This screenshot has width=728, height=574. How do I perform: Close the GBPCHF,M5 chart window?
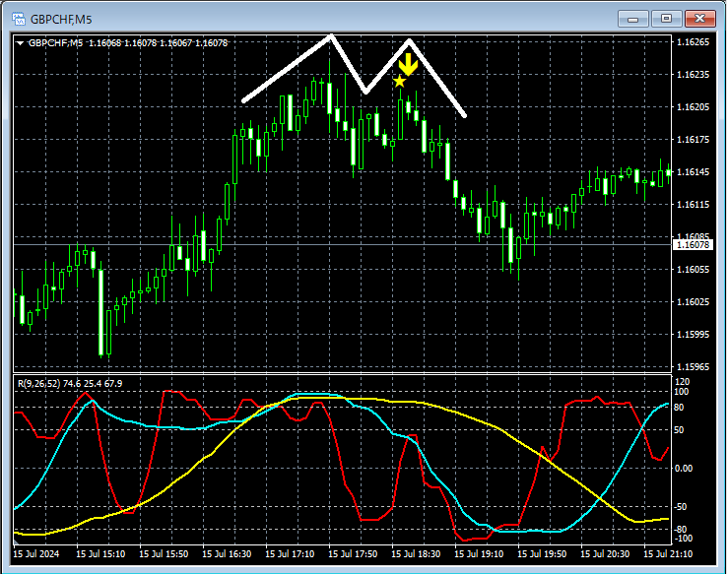699,19
